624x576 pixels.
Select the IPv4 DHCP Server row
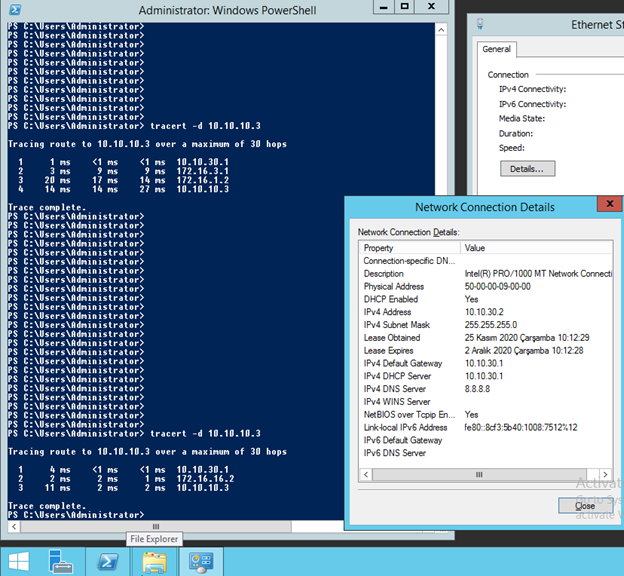(x=486, y=376)
